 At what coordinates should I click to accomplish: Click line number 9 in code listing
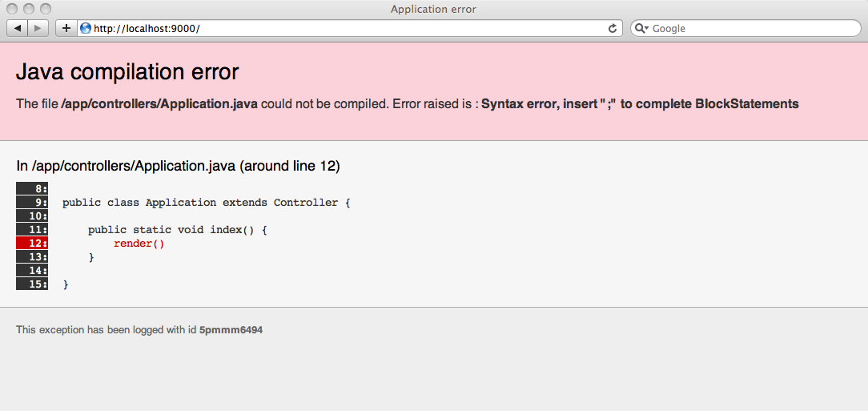tap(32, 203)
